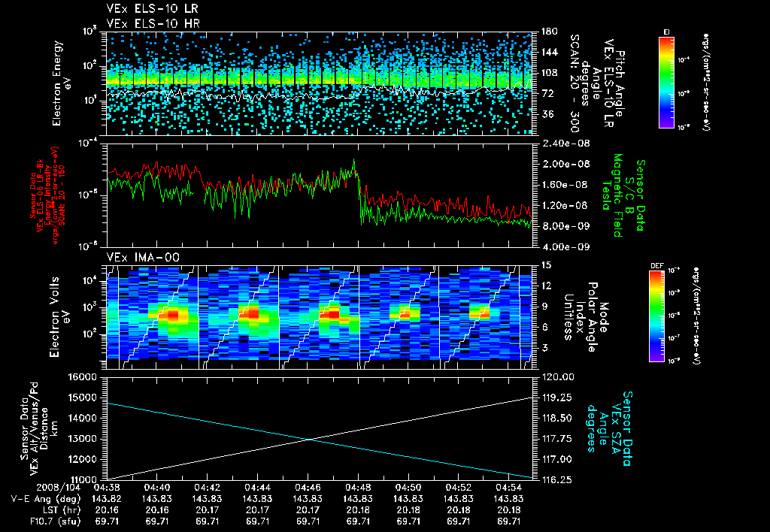Click the 'Electron Energy eV' axis label

click(x=62, y=83)
